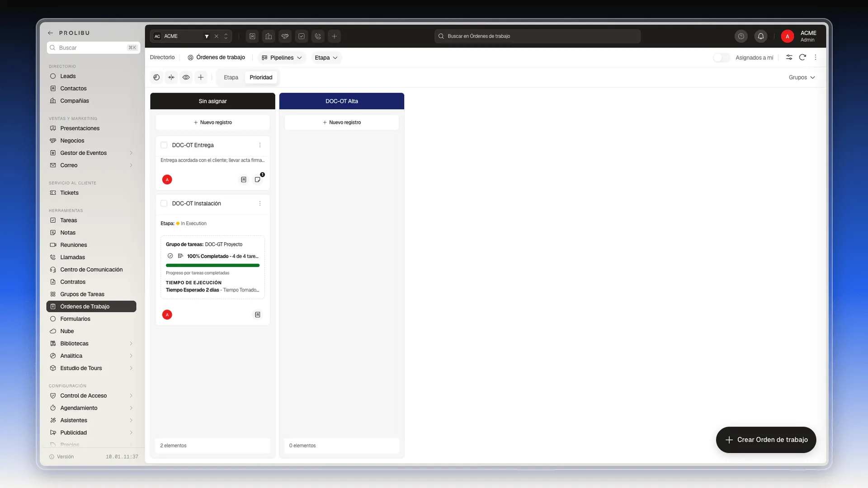Click Crear Orden de trabajo button

766,440
